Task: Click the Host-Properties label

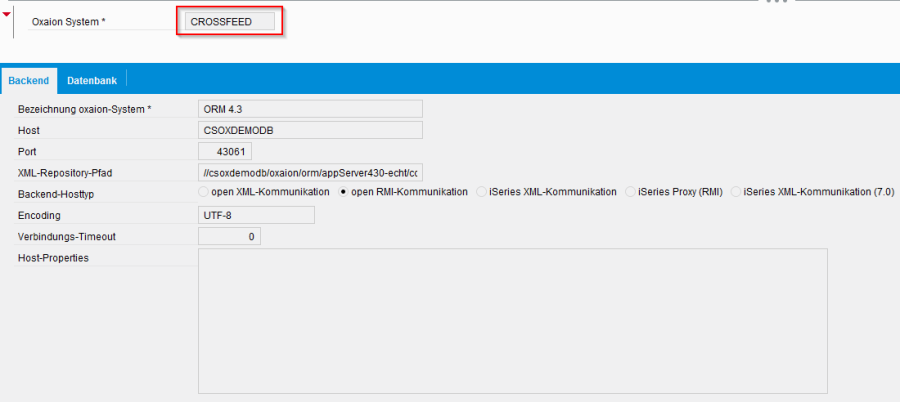Action: pyautogui.click(x=53, y=258)
